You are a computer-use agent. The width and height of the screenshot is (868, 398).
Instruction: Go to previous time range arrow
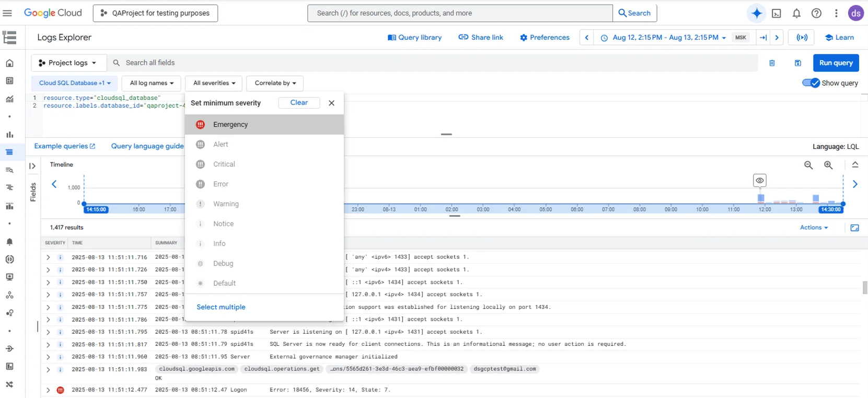pos(587,38)
